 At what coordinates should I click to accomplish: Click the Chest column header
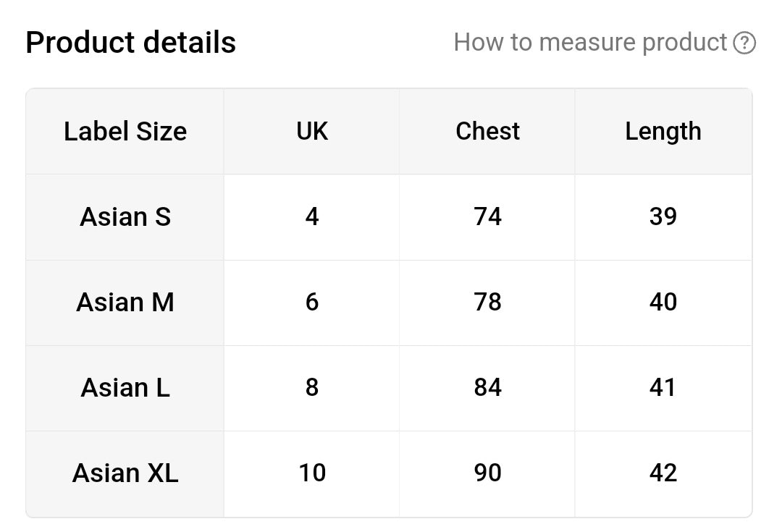click(487, 132)
